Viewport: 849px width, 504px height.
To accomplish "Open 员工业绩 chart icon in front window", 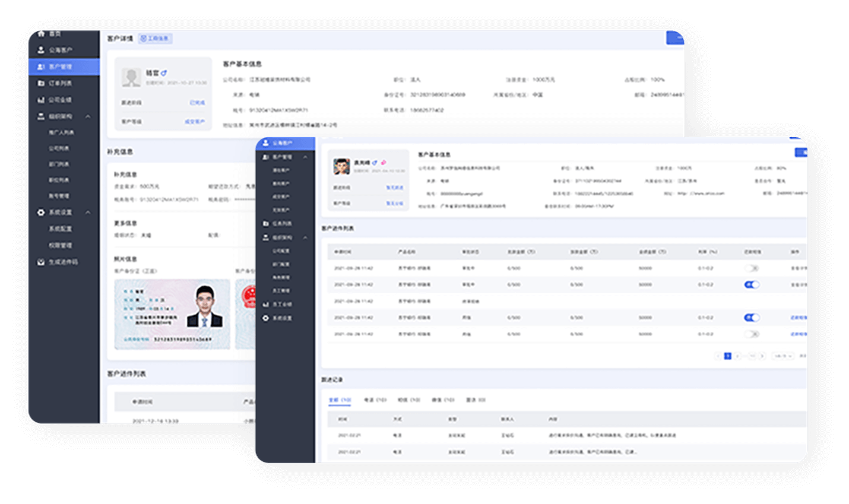I will tap(266, 304).
